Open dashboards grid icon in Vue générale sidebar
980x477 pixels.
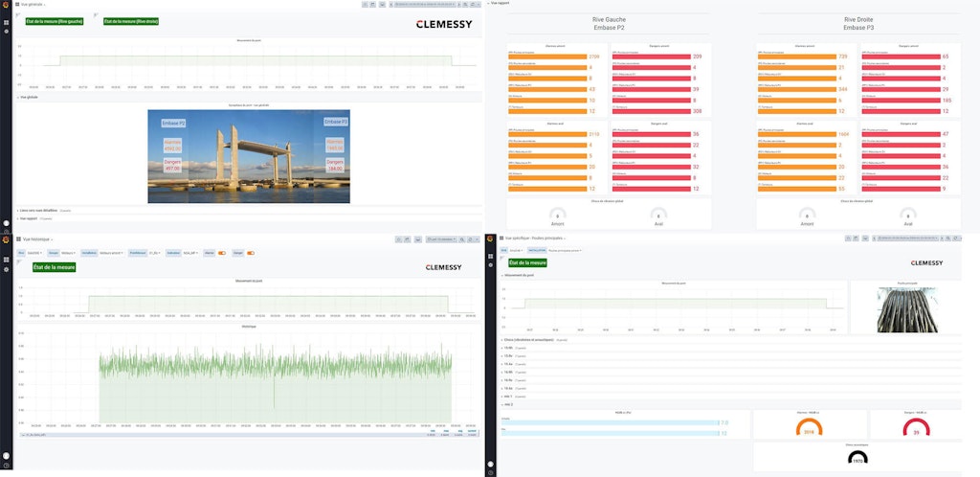[7, 22]
